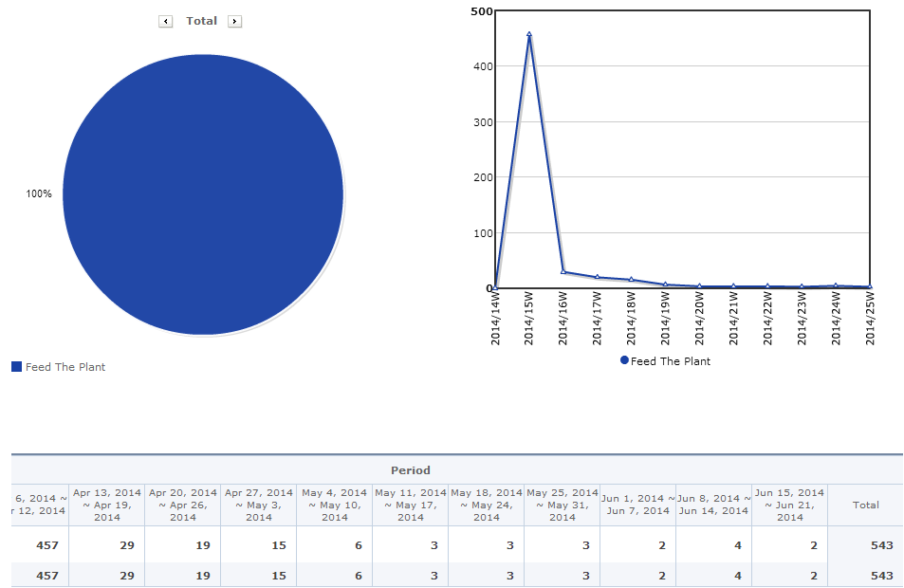Click the Jun 8, 2014 ~ Jun 14 column header

coord(713,505)
